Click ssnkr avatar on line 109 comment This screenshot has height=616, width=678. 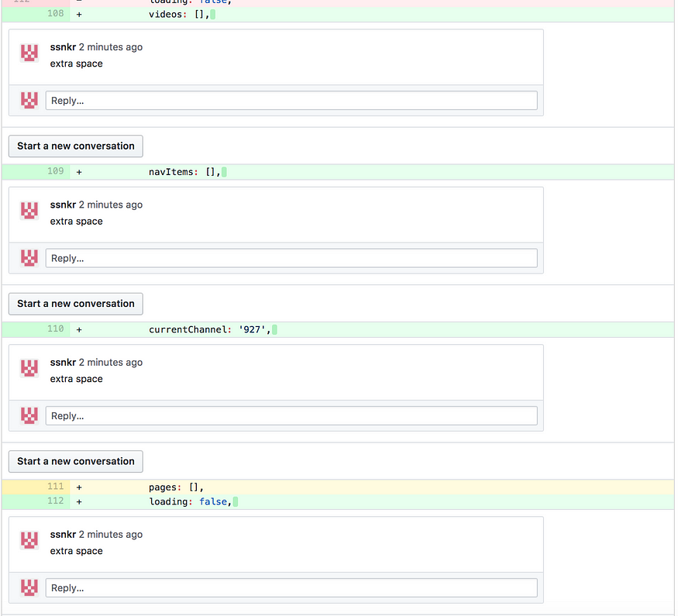(29, 211)
